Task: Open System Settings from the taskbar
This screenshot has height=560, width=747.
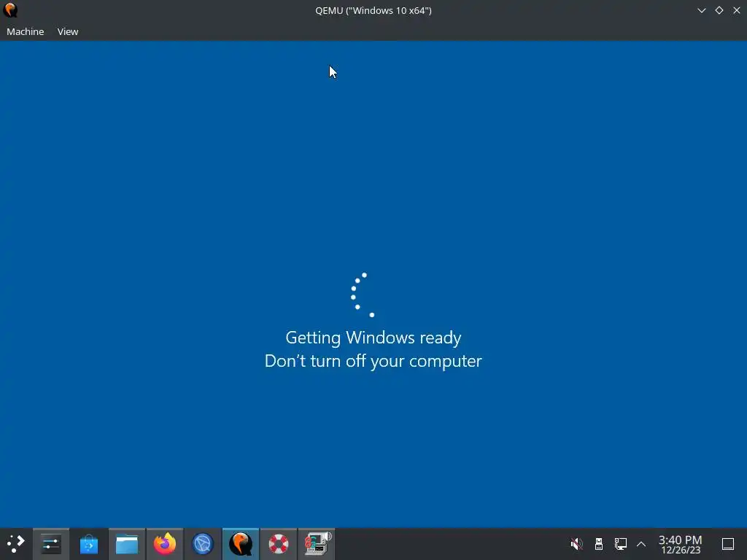Action: coord(51,544)
